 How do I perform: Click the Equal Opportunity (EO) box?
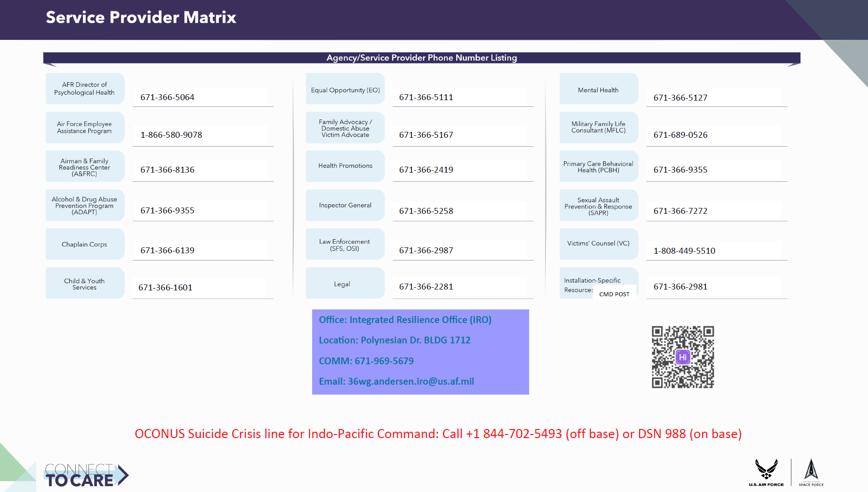(x=345, y=89)
